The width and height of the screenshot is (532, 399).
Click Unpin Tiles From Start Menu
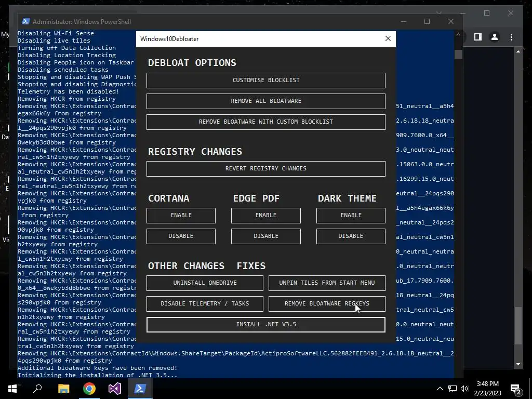[327, 283]
